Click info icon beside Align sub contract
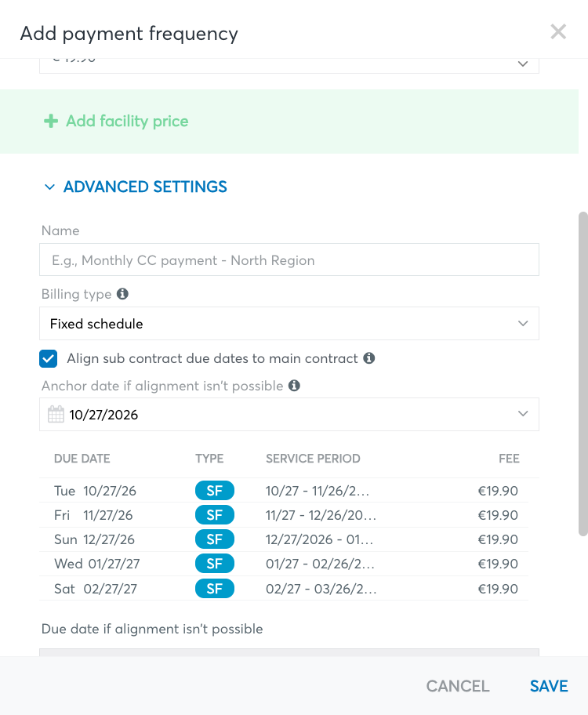 (369, 358)
